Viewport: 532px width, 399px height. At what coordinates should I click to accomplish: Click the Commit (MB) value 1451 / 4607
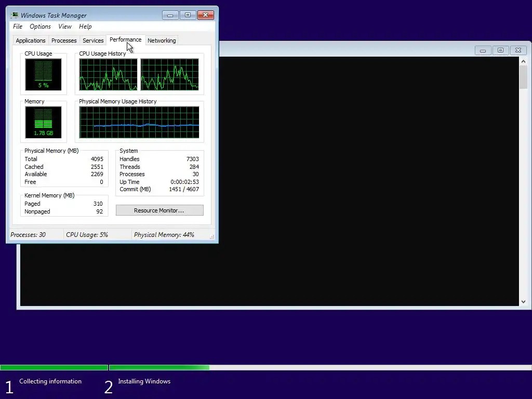184,189
